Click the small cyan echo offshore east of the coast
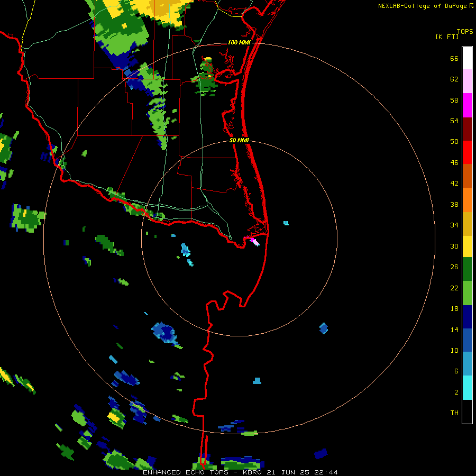The width and height of the screenshot is (476, 476). [286, 223]
